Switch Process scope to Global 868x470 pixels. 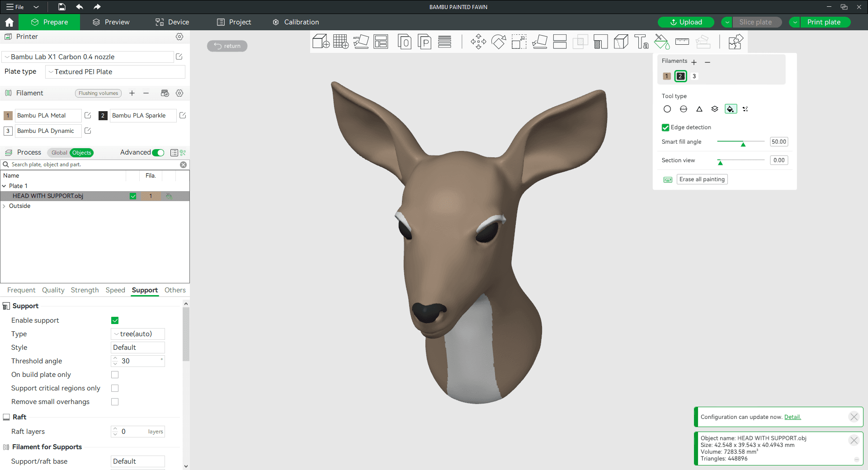tap(59, 153)
